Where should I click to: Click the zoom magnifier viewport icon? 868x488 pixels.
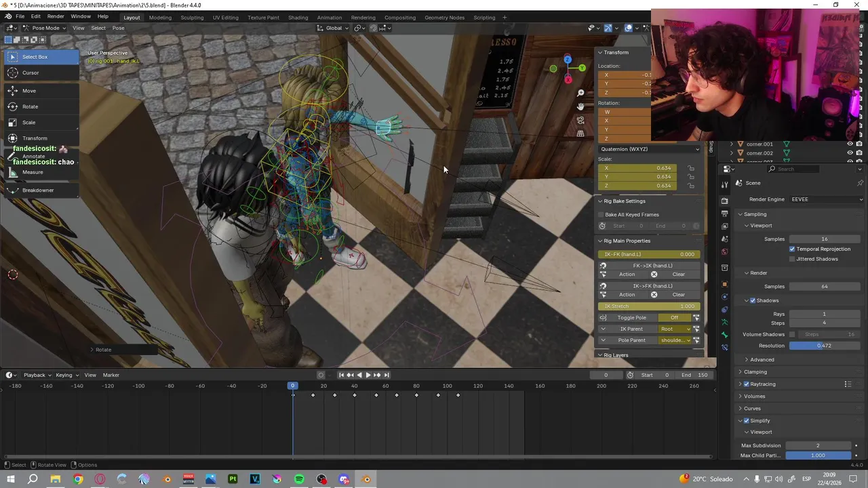click(580, 93)
